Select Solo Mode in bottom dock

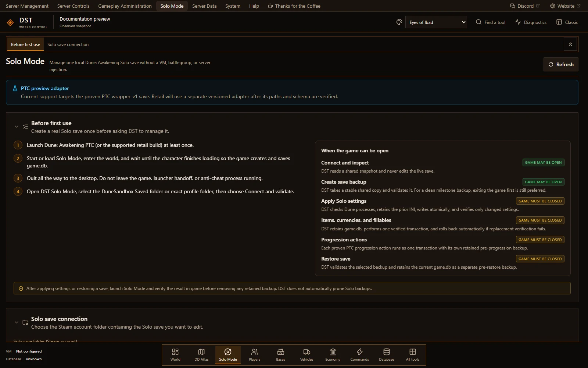point(228,355)
